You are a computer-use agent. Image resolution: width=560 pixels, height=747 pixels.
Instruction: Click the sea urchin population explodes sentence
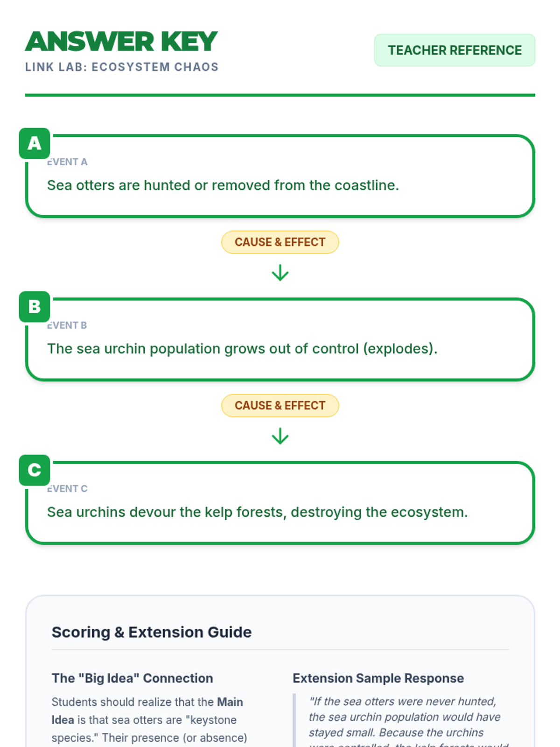click(x=242, y=349)
